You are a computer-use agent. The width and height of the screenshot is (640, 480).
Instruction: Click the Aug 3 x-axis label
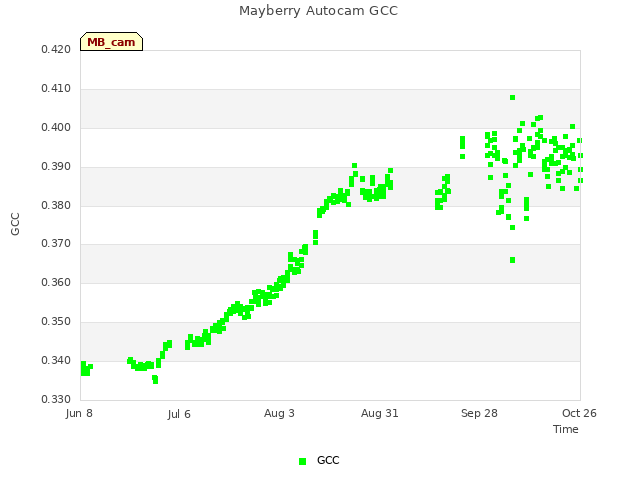[x=279, y=413]
